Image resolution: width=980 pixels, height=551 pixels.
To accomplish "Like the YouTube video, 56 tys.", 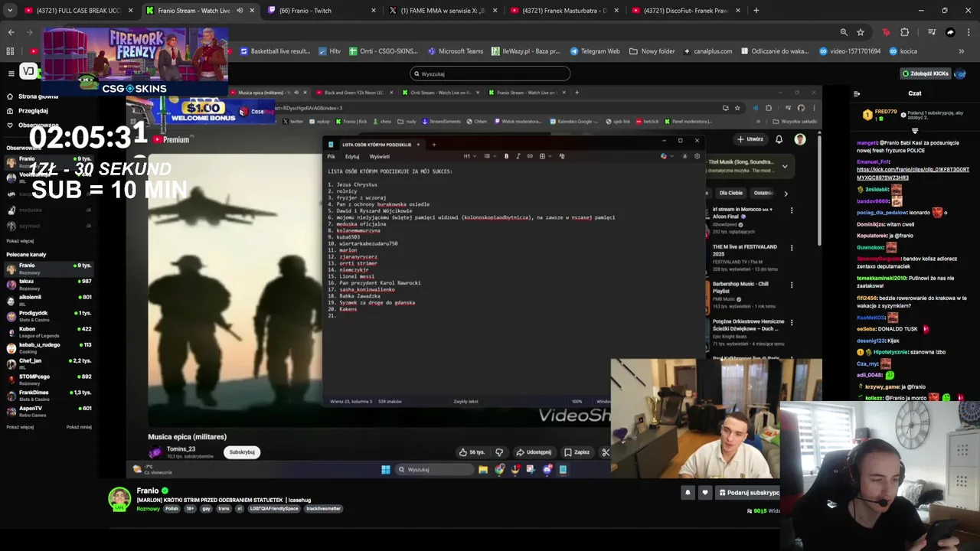I will pyautogui.click(x=472, y=452).
